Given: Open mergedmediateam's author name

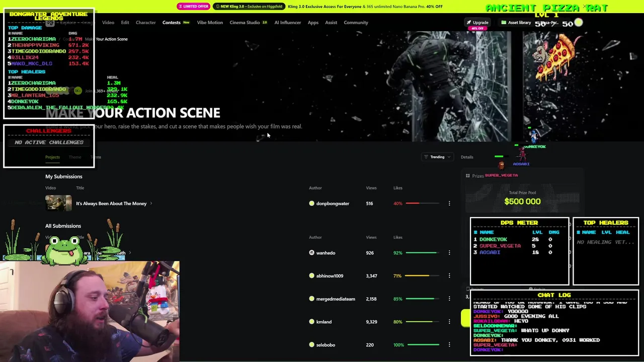Looking at the screenshot, I should [336, 299].
